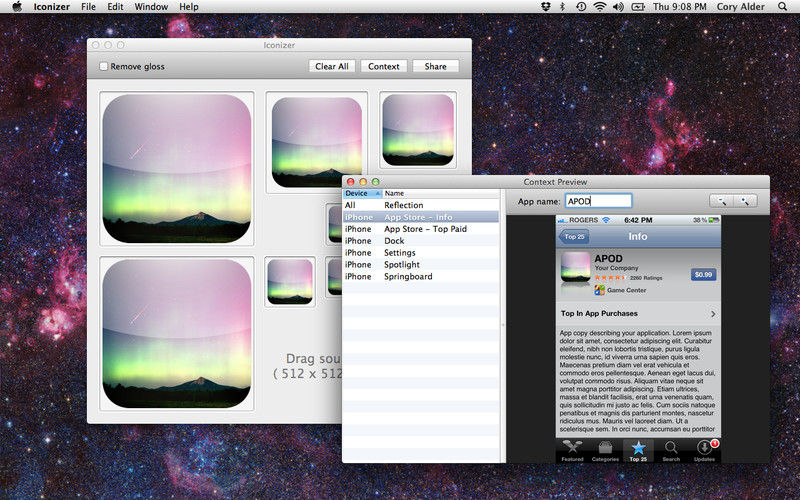Click the volume icon in menu bar

point(618,7)
